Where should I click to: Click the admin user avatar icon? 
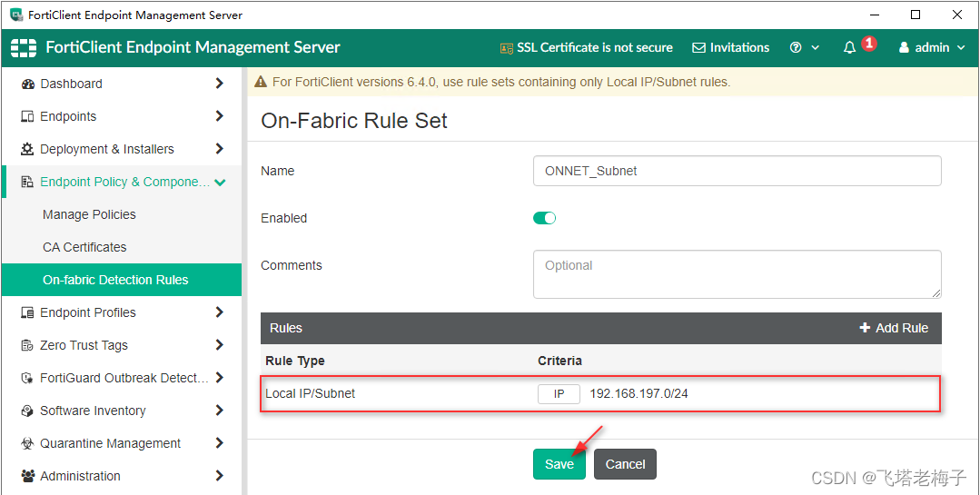904,47
